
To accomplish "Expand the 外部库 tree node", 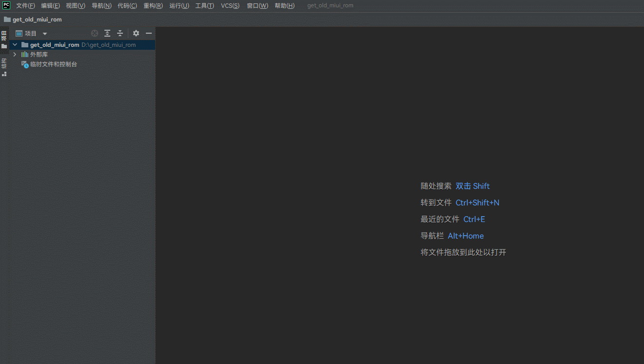I will coord(14,54).
